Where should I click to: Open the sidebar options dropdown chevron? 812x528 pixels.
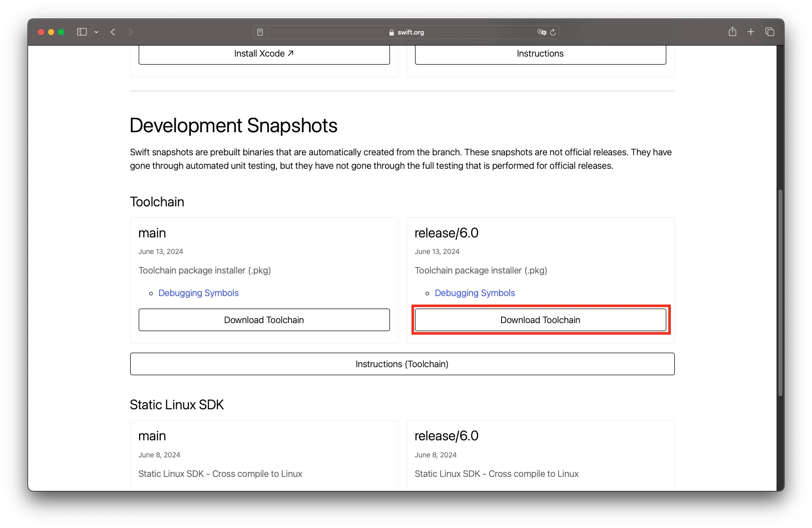point(96,32)
